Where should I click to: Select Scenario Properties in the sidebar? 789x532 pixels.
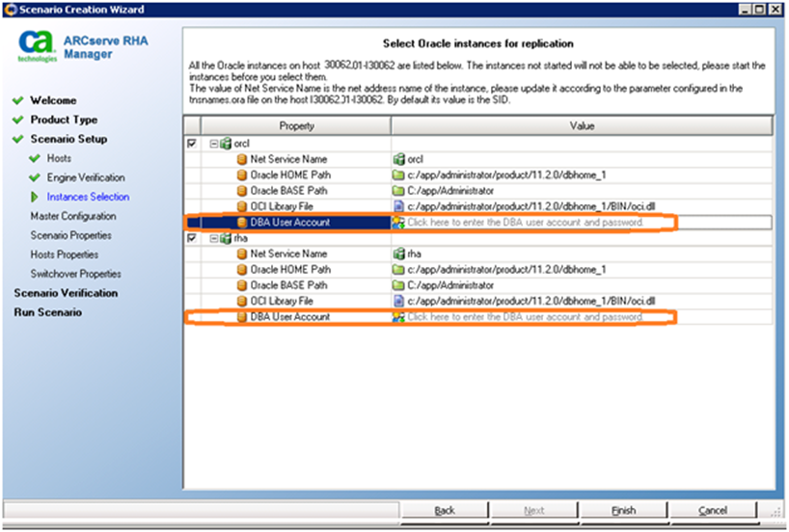(x=71, y=235)
